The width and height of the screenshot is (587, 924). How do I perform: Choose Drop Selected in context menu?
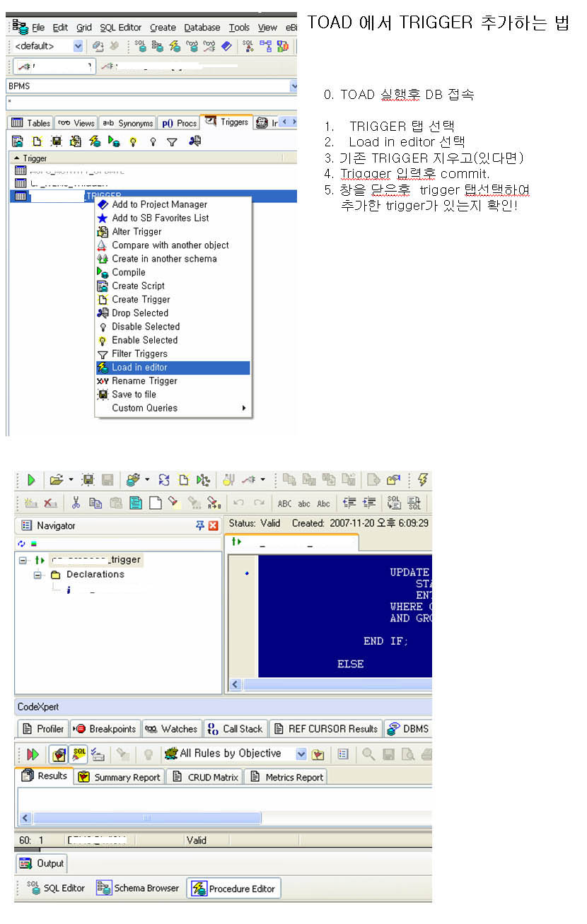(x=173, y=313)
